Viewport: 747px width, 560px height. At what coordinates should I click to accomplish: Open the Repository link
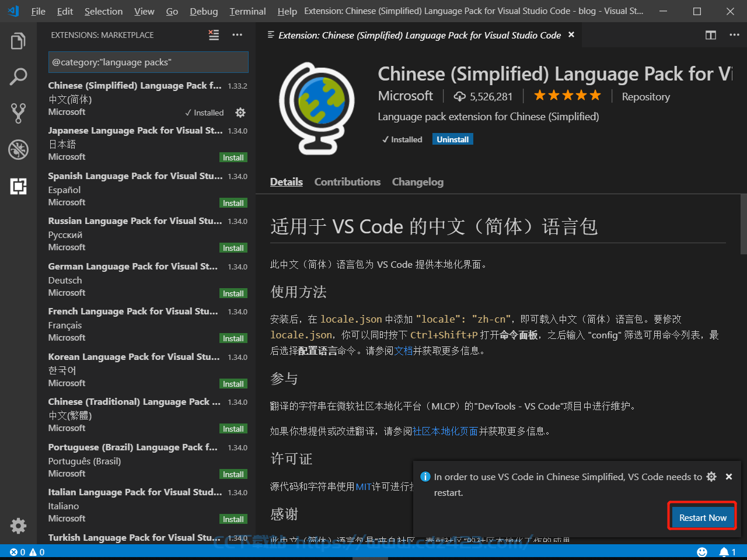tap(645, 97)
